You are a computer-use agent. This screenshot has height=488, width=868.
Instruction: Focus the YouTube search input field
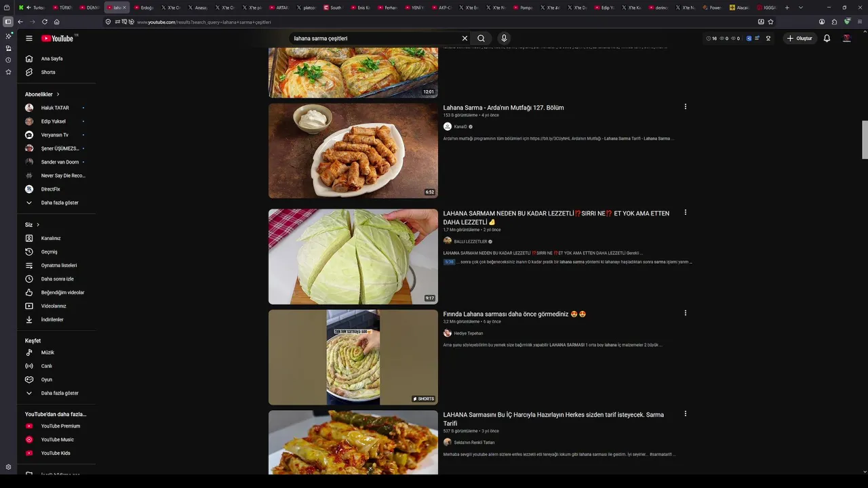tap(374, 39)
